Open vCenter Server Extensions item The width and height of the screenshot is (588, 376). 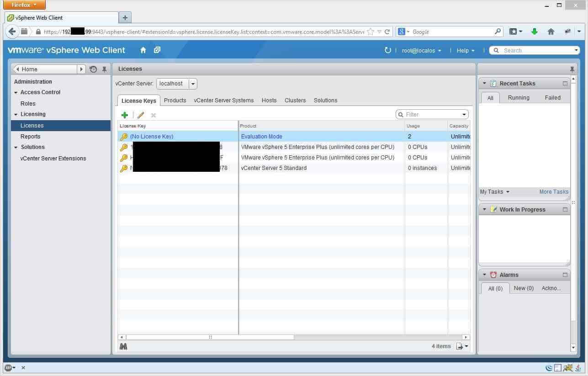[x=53, y=159]
